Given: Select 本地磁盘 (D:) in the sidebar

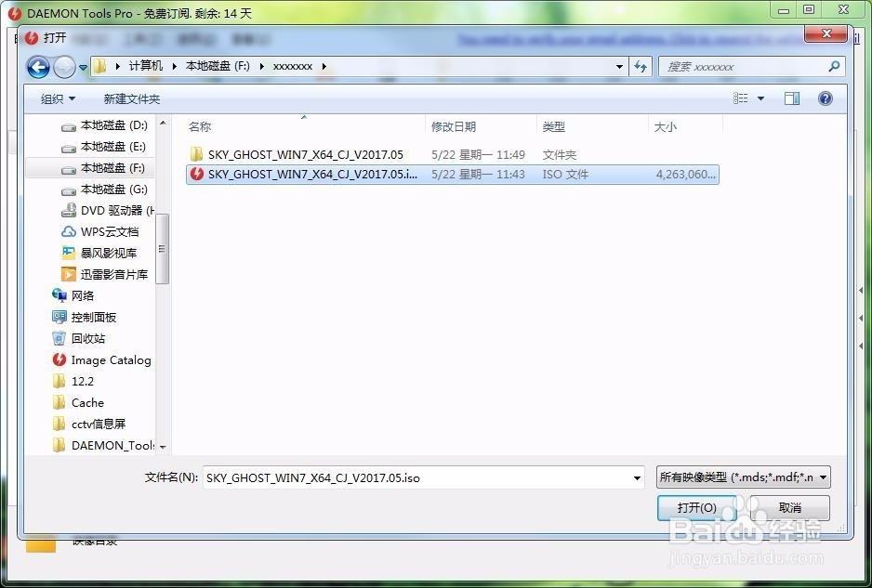Looking at the screenshot, I should point(104,125).
